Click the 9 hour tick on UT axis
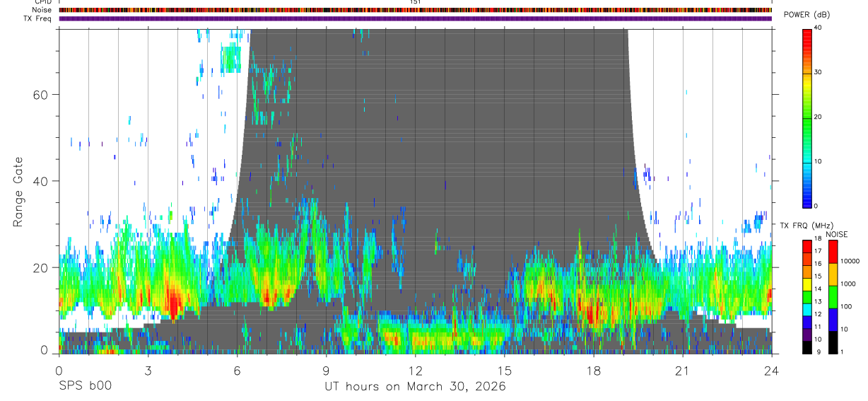Image resolution: width=868 pixels, height=401 pixels. point(326,370)
